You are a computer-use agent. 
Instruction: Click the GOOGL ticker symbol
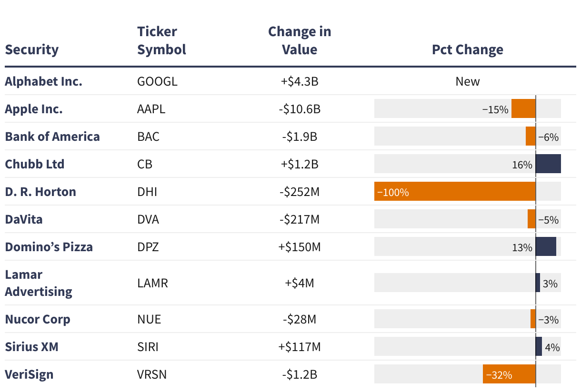(157, 81)
